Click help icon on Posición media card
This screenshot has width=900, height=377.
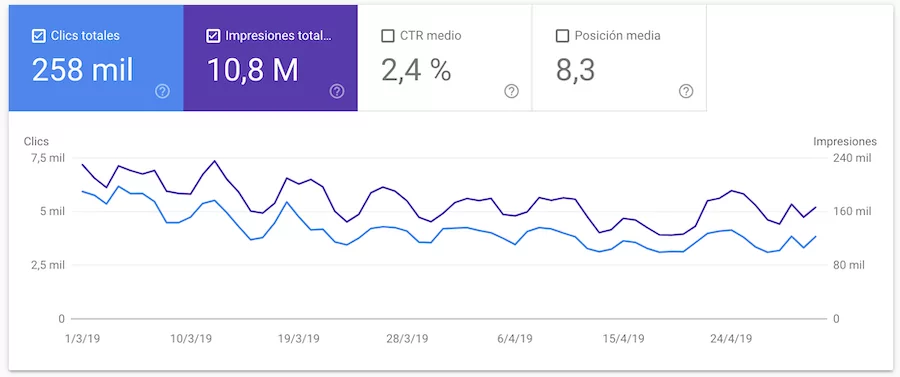pos(686,91)
